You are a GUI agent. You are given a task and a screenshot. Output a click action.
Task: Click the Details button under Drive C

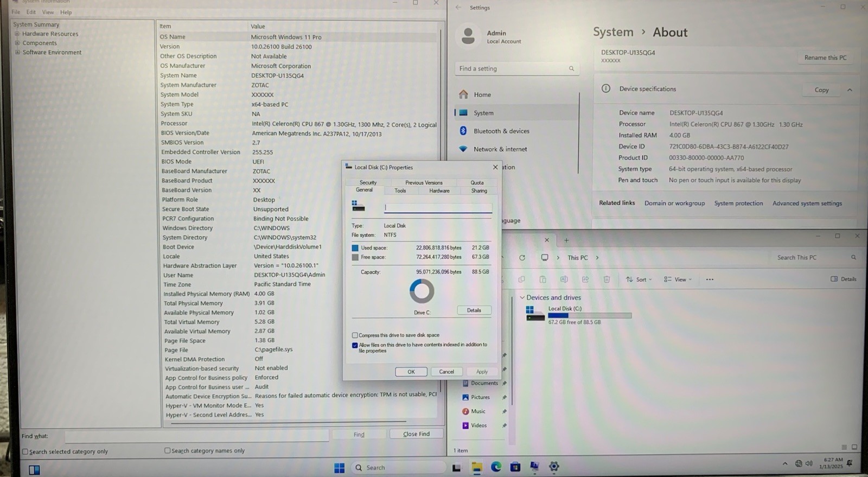[474, 310]
